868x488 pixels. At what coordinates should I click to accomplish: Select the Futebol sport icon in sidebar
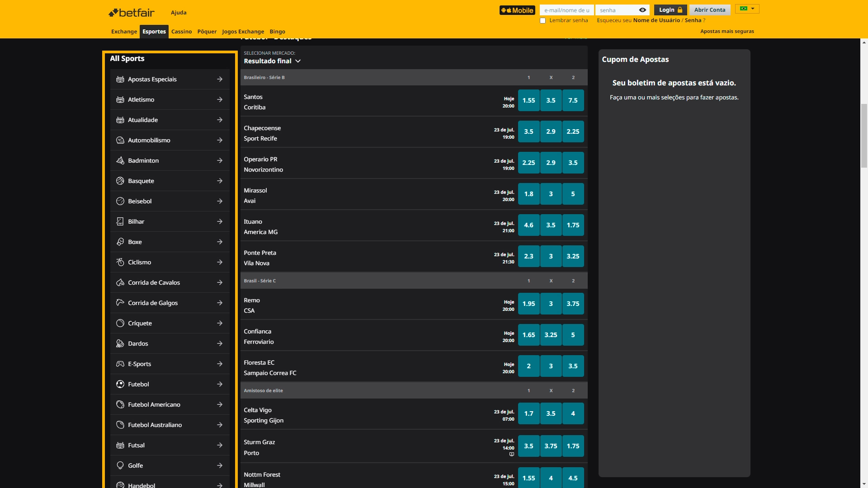[x=120, y=384]
